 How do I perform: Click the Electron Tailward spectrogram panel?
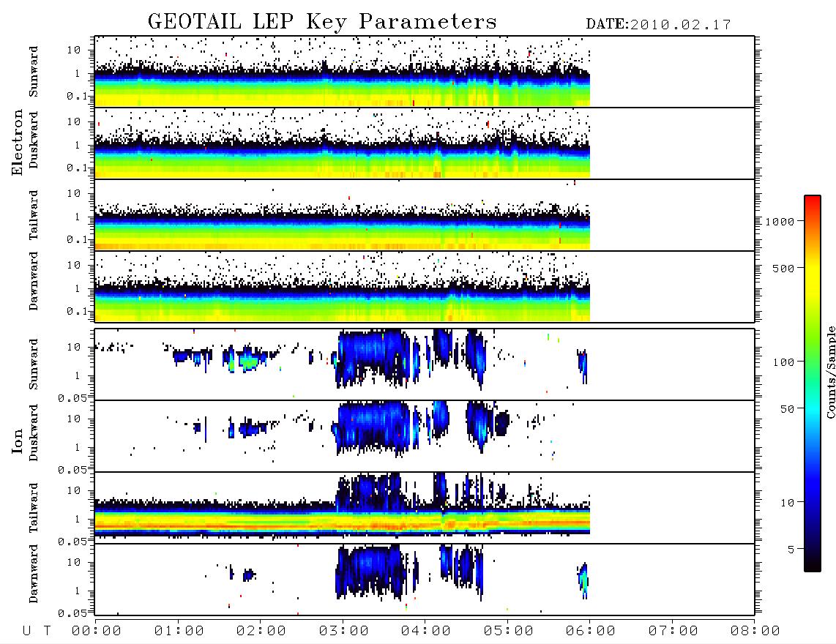click(425, 215)
